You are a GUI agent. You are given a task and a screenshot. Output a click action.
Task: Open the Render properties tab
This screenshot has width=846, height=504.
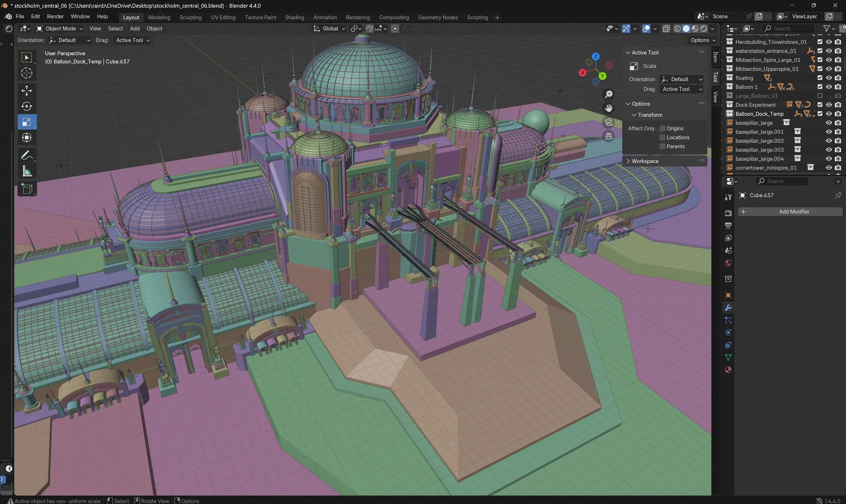[x=728, y=213]
